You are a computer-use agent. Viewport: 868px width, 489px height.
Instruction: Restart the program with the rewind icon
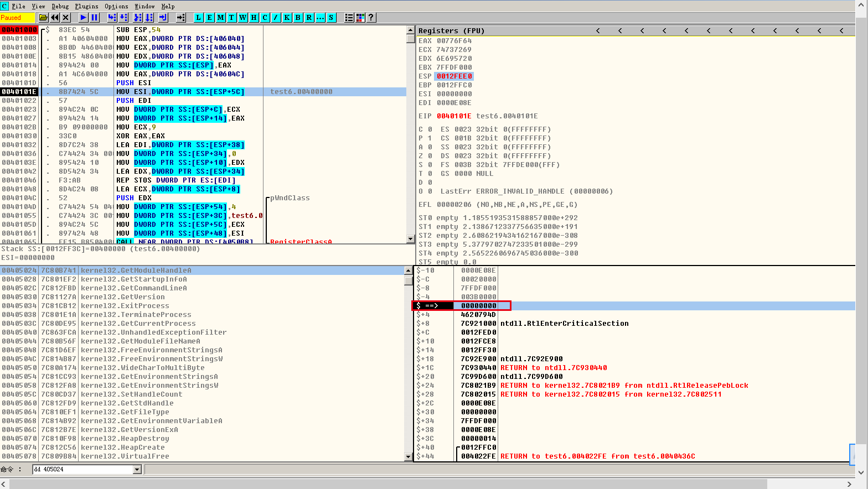click(x=55, y=18)
